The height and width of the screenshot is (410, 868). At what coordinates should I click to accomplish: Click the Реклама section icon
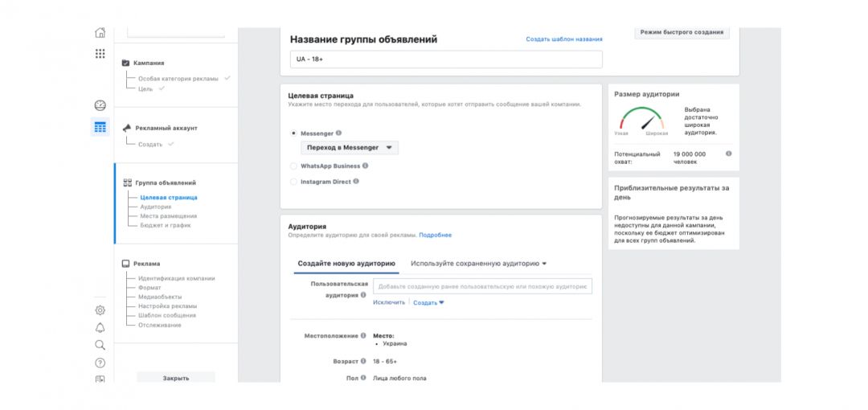tap(125, 264)
